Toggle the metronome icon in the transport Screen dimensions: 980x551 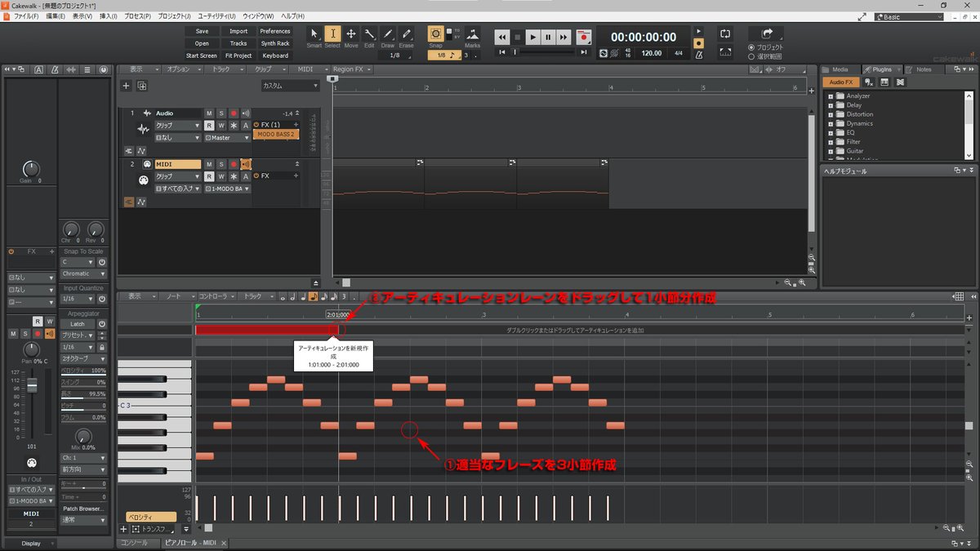(x=698, y=53)
